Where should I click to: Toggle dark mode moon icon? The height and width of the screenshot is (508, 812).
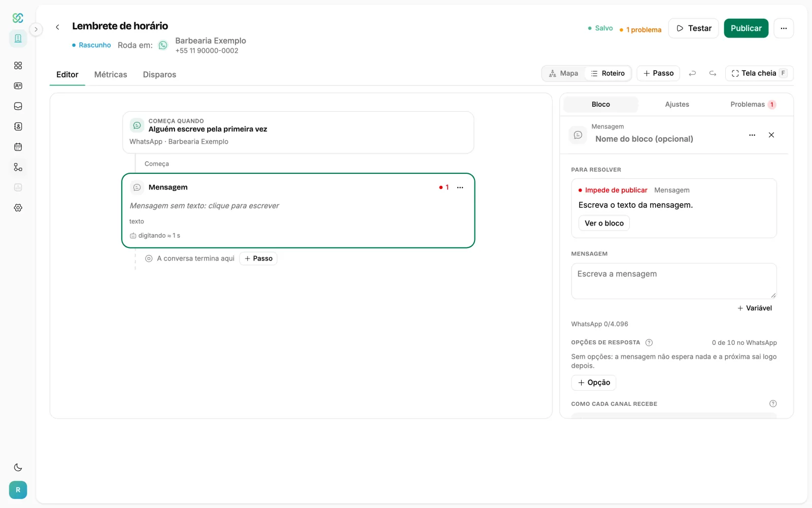click(18, 467)
